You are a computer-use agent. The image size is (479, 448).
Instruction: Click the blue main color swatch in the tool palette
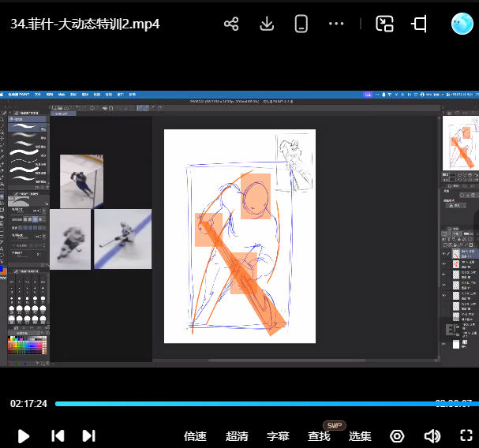click(2, 268)
